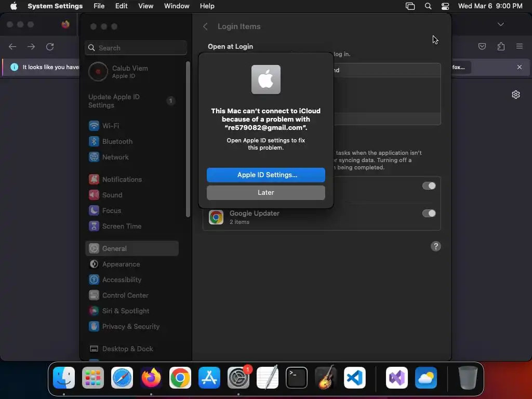Viewport: 532px width, 399px height.
Task: Select Focus in settings sidebar
Action: click(x=132, y=210)
